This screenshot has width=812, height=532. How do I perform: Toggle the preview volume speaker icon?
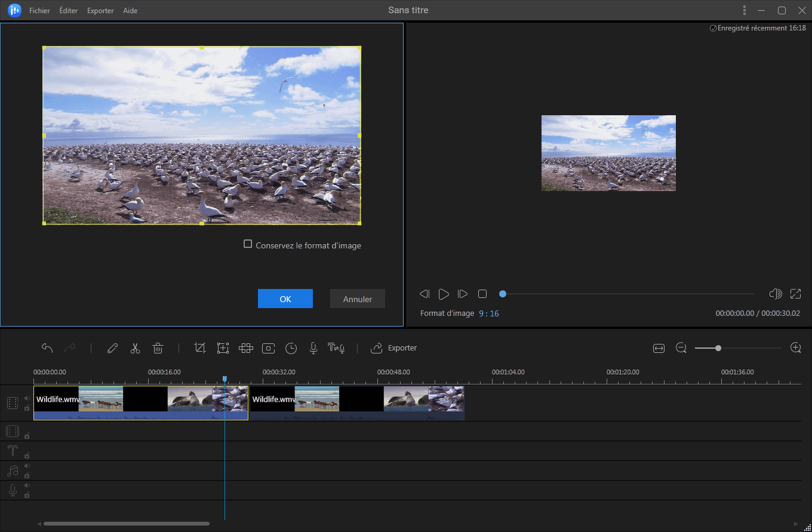tap(776, 294)
